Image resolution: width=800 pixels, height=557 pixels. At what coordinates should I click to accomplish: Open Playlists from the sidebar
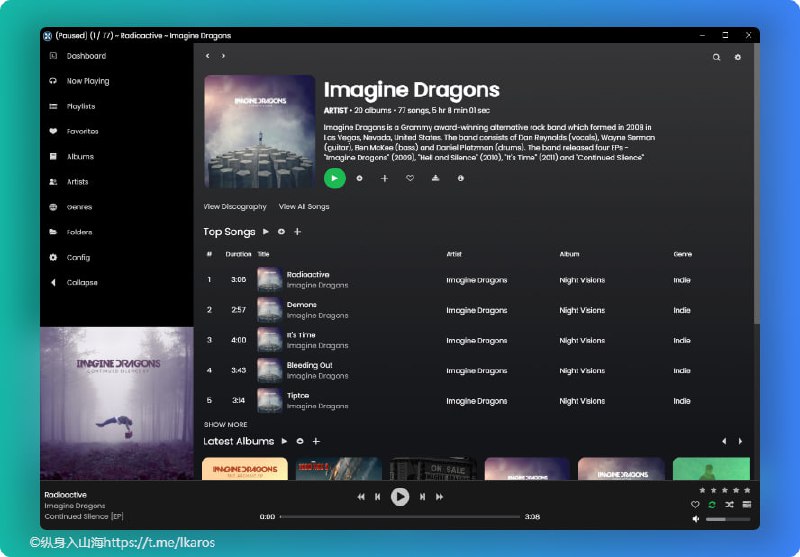click(x=81, y=106)
